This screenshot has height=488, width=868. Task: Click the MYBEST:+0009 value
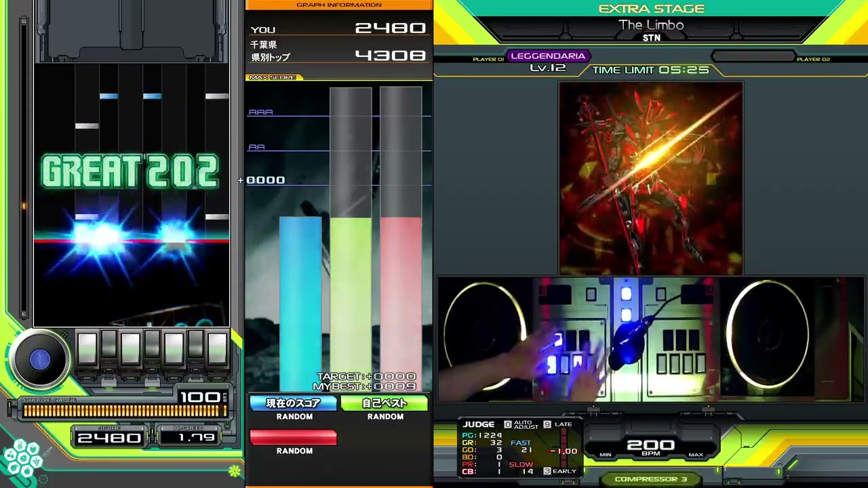click(x=364, y=386)
